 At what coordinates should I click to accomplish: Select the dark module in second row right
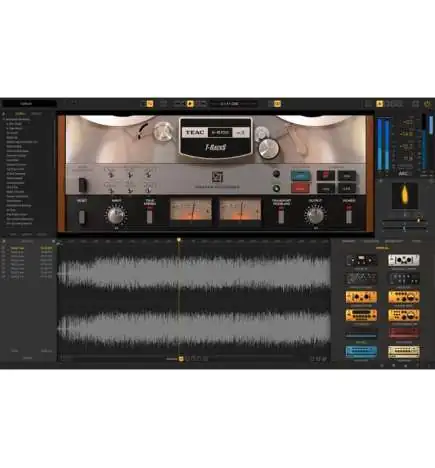point(404,278)
